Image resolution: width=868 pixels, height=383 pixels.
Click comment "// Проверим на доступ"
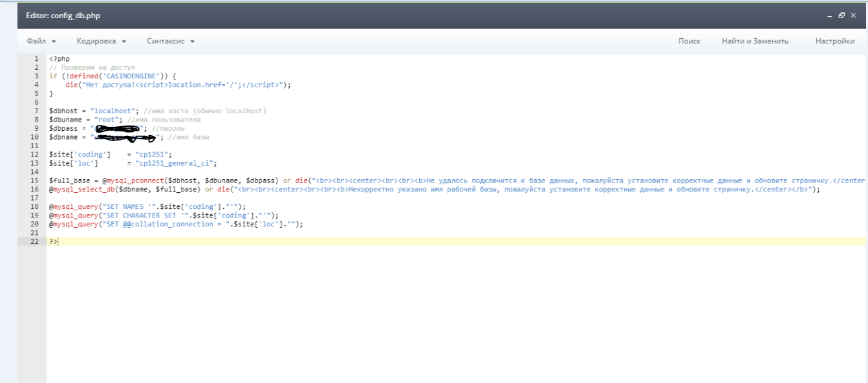[x=92, y=67]
